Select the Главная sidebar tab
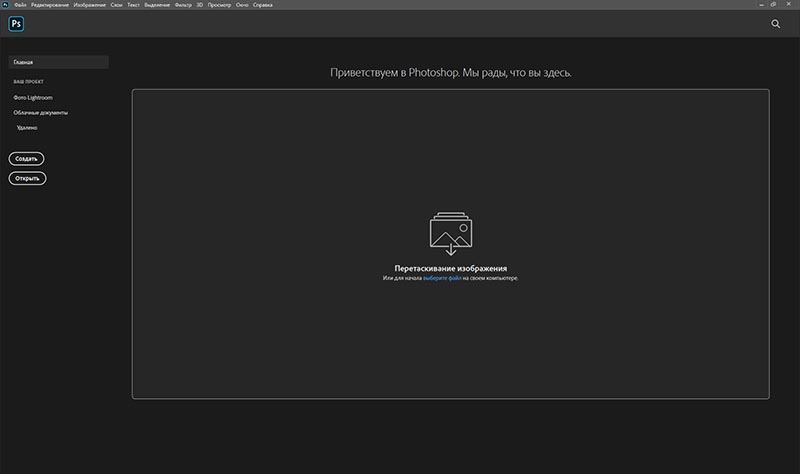This screenshot has height=474, width=800. coord(59,62)
